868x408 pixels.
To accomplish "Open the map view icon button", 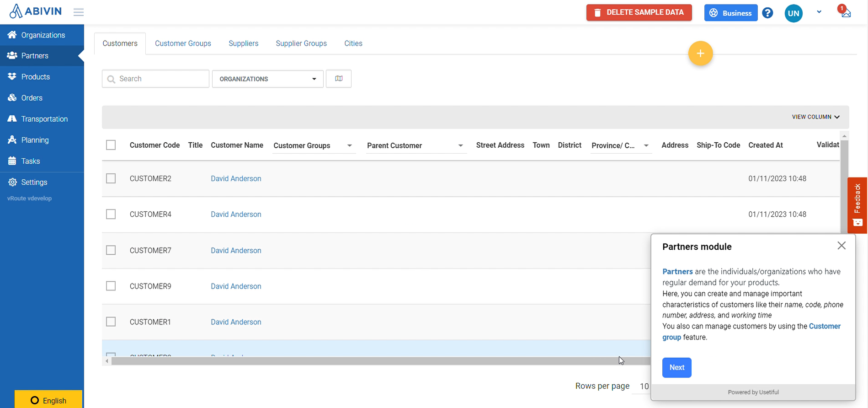I will tap(339, 79).
